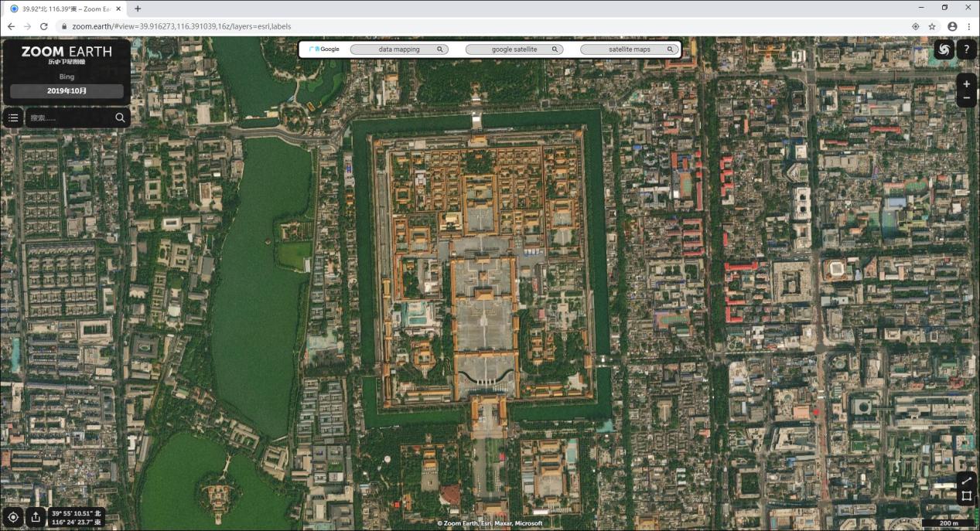This screenshot has height=531, width=980.
Task: Click the coordinates display box
Action: 76,517
